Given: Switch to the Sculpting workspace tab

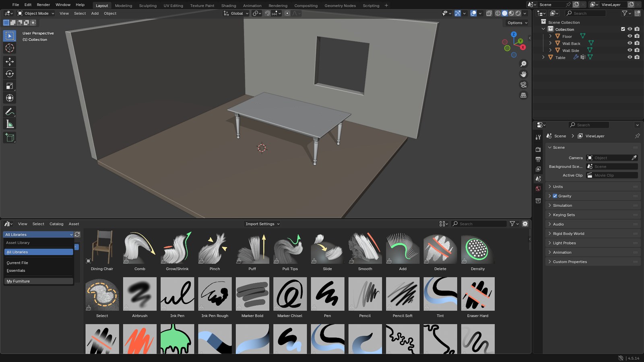Looking at the screenshot, I should (148, 6).
